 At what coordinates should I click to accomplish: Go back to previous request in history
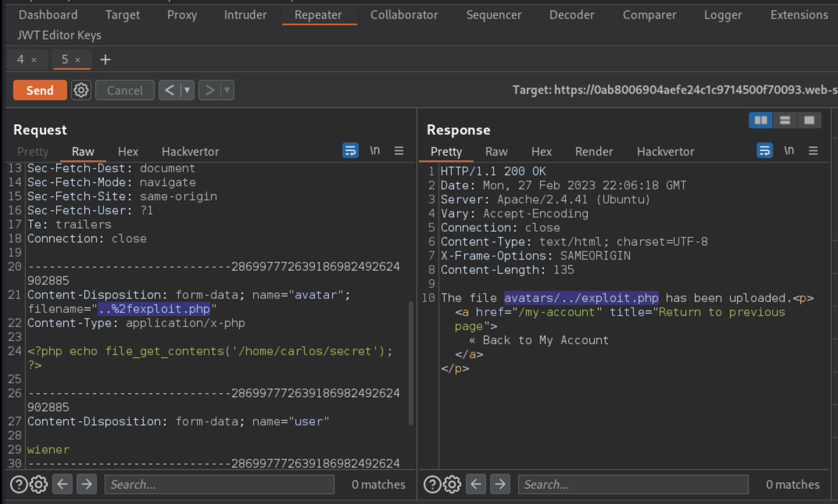[169, 90]
